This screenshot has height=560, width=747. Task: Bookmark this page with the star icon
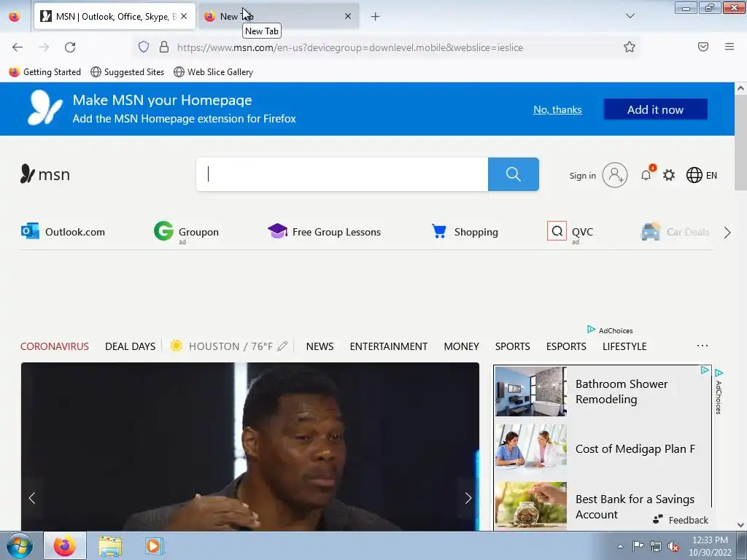click(630, 47)
